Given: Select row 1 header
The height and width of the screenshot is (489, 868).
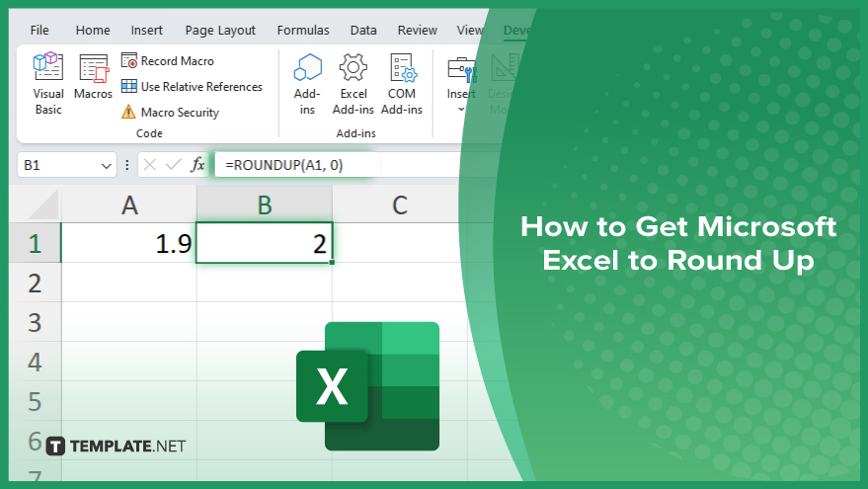Looking at the screenshot, I should [35, 243].
